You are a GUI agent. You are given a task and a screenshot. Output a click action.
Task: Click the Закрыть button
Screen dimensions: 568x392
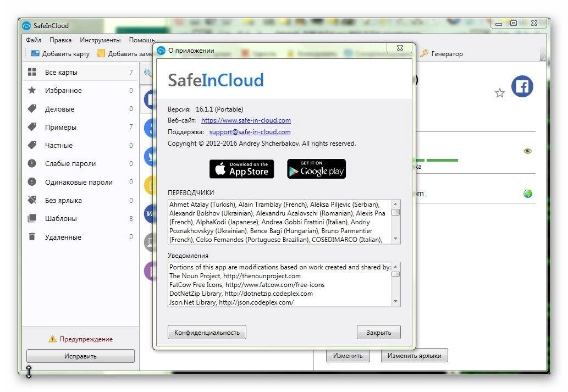378,332
